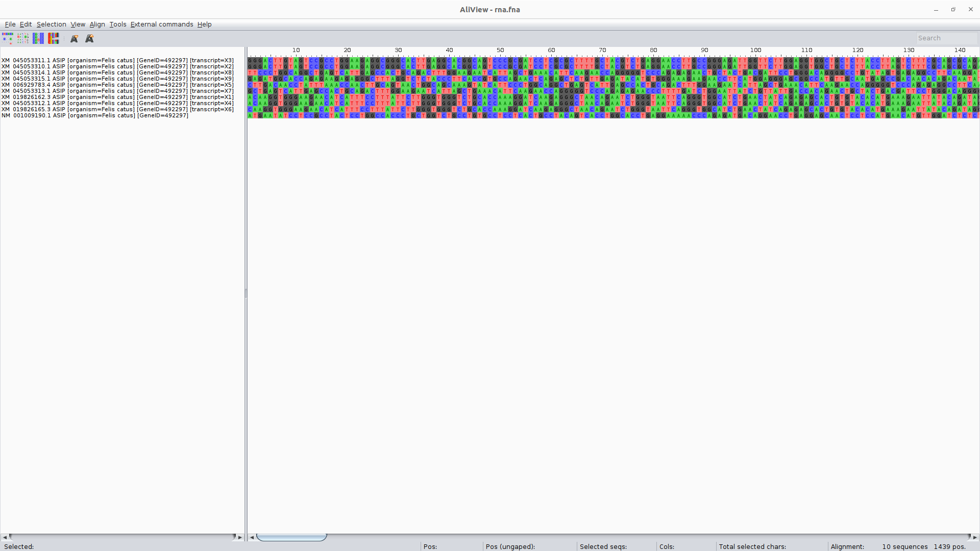Expand the External commands menu

[162, 24]
